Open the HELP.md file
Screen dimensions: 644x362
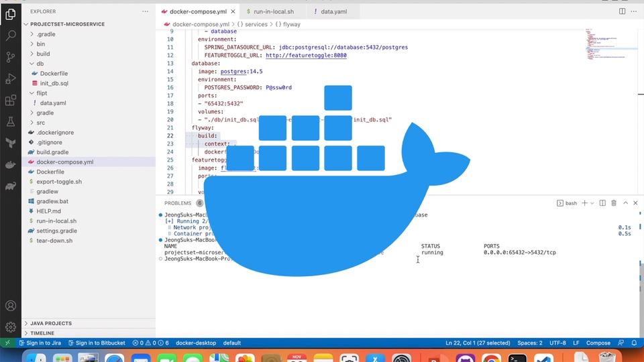pyautogui.click(x=48, y=211)
